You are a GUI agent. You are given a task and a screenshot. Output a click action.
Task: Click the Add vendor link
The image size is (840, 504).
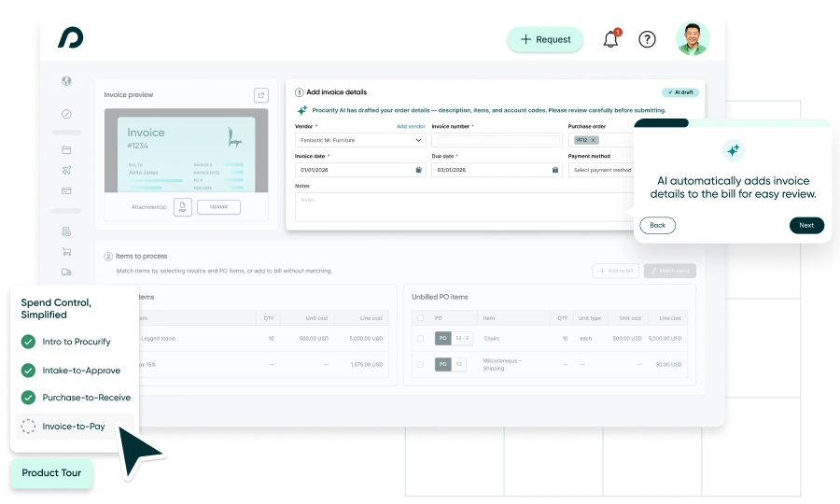point(411,126)
